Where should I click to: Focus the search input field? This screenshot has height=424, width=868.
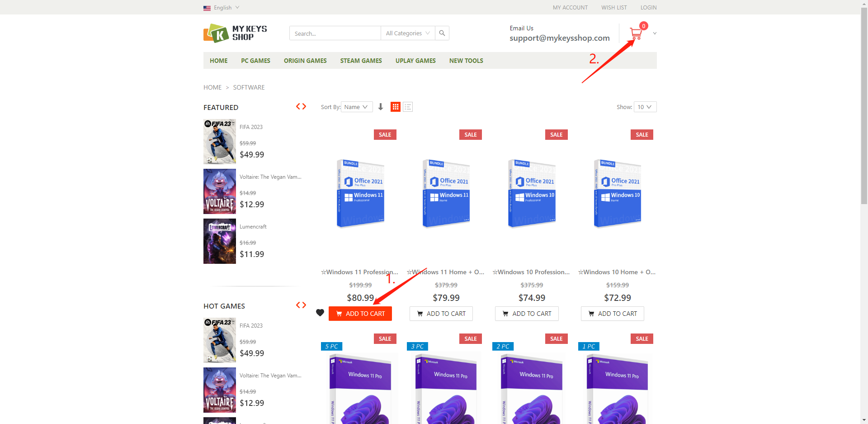click(335, 33)
